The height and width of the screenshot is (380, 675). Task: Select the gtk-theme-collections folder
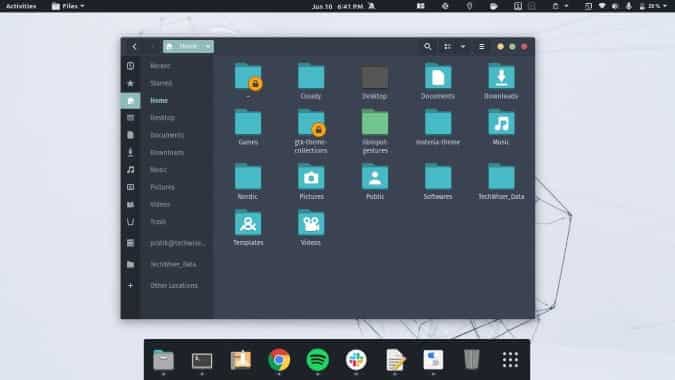coord(311,123)
